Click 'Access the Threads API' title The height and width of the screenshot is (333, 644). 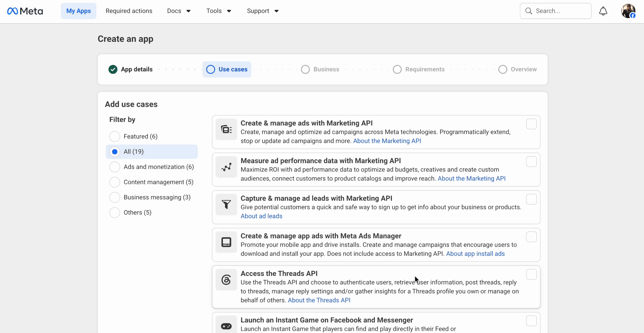coord(279,274)
